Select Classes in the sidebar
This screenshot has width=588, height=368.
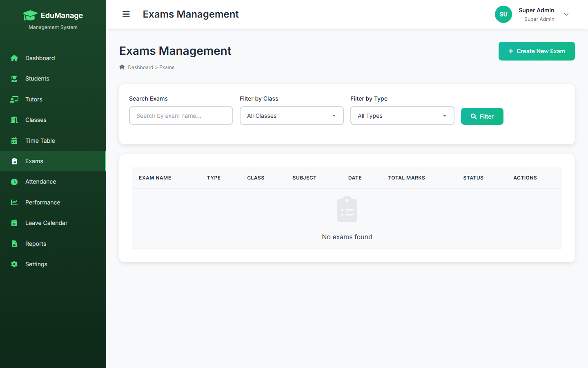(53, 120)
